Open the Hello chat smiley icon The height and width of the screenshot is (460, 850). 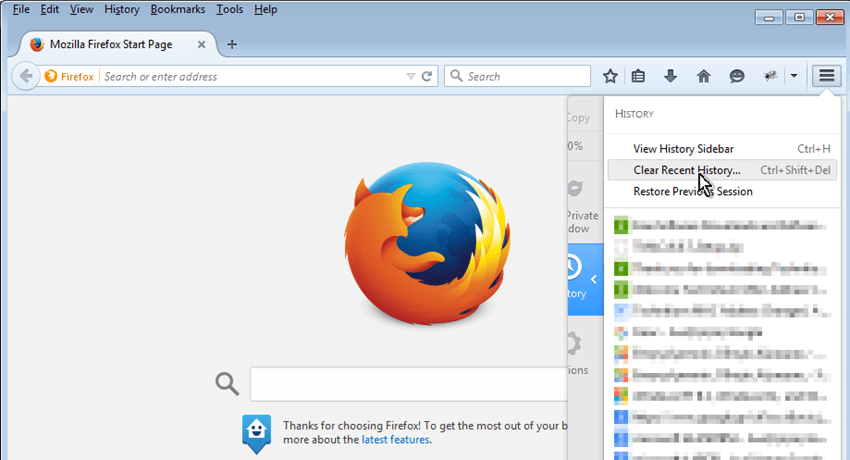[737, 76]
